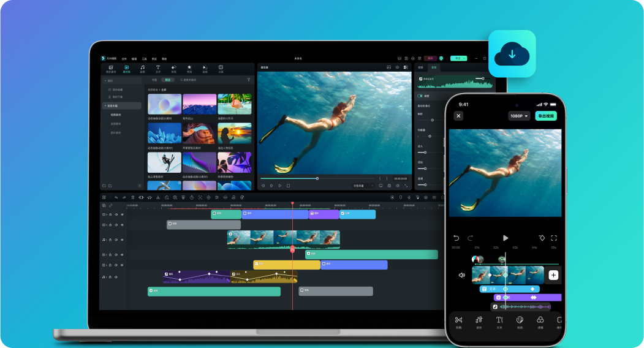Tap the undo arrow on phone editor

[456, 238]
